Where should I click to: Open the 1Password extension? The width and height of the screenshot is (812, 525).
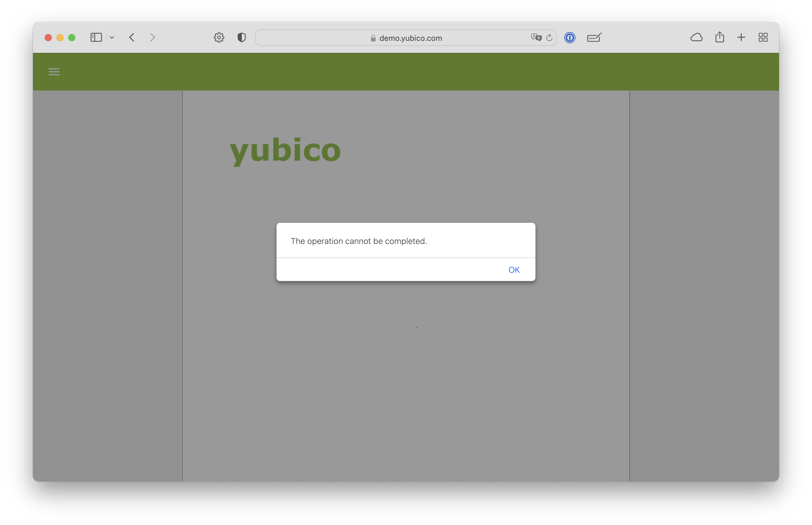point(569,38)
